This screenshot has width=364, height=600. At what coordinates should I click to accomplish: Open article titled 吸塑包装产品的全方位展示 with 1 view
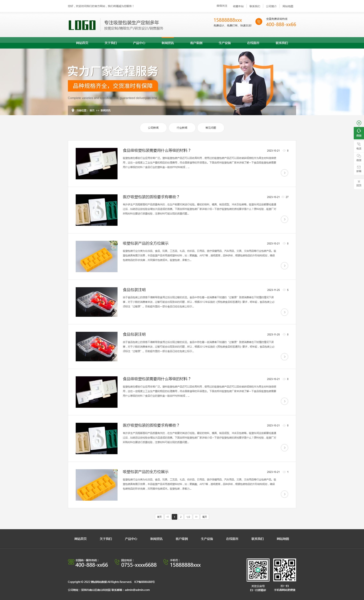pos(145,472)
